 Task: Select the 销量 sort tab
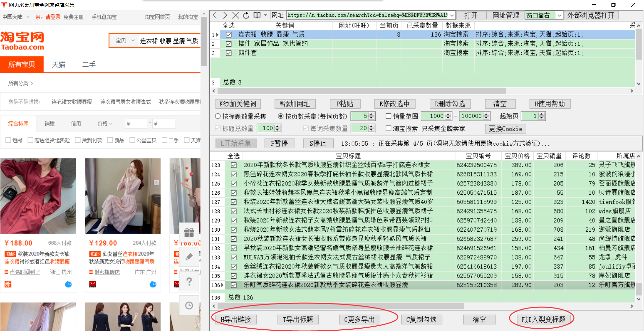50,124
